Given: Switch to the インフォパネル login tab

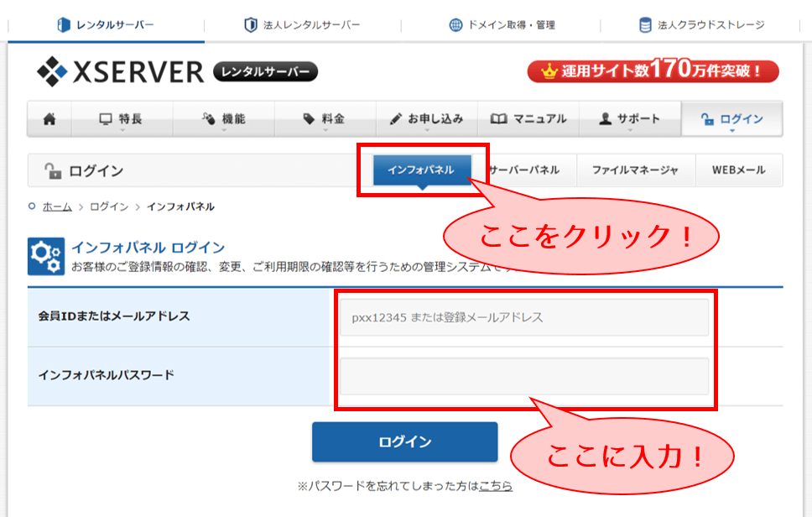Looking at the screenshot, I should click(x=422, y=170).
